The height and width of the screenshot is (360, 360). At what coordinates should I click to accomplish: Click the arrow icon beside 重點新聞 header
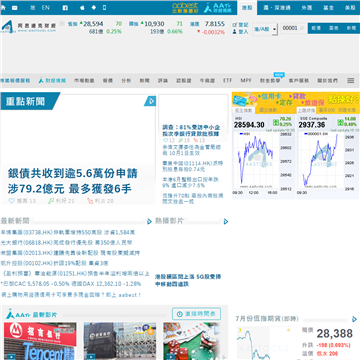point(150,101)
